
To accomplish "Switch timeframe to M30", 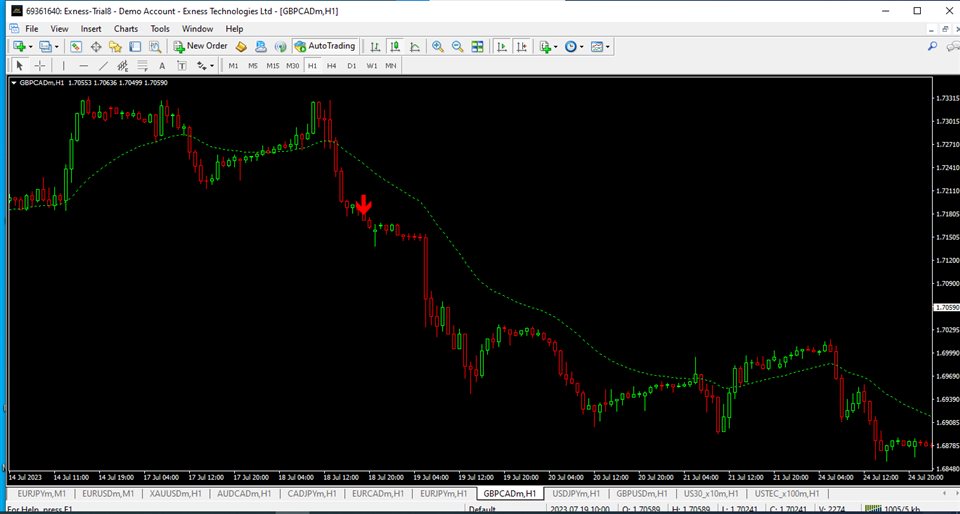I will [x=293, y=65].
